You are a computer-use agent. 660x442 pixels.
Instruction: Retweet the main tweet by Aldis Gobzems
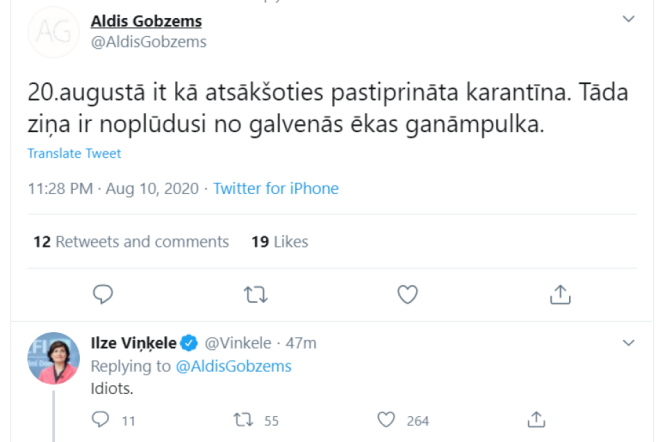pyautogui.click(x=255, y=294)
